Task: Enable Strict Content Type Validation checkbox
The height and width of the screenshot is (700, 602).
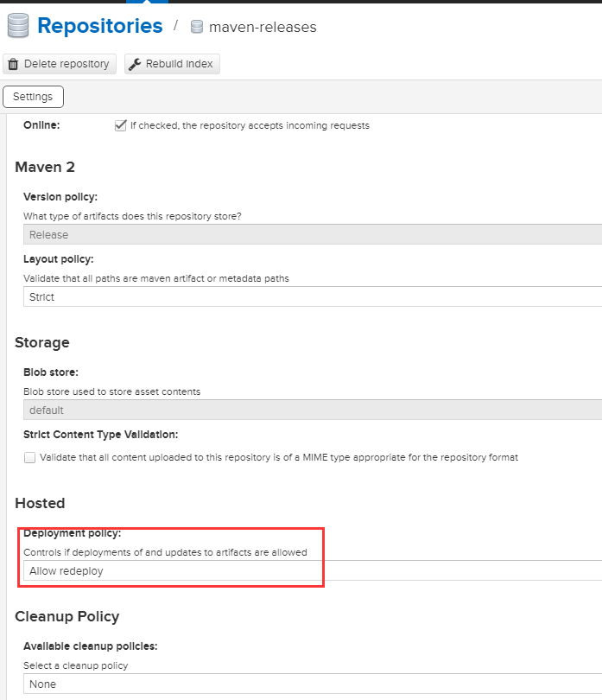Action: 30,457
